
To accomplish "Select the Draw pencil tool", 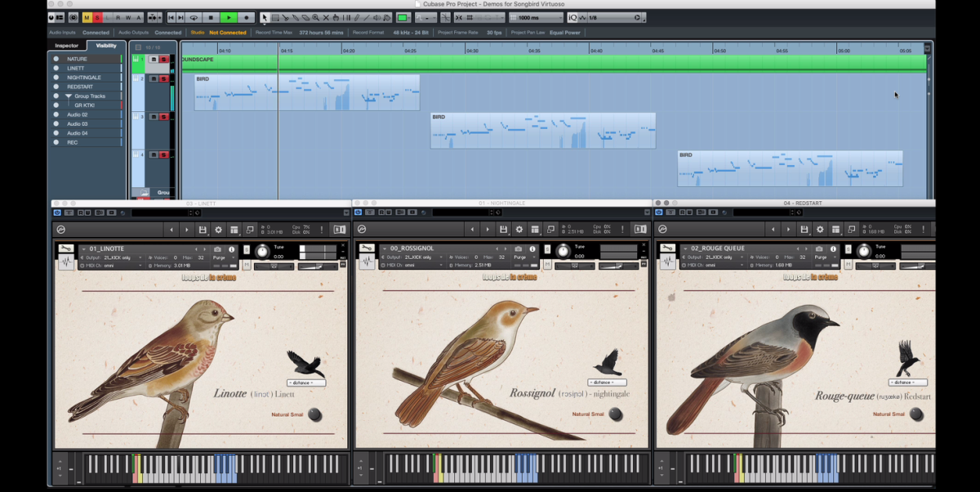I will pos(357,17).
